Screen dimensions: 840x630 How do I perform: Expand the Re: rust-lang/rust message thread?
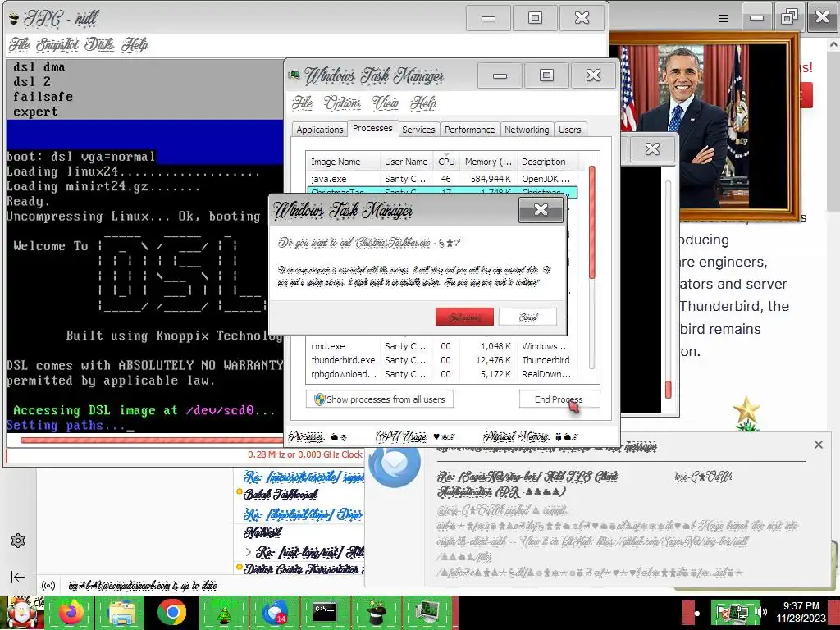point(248,551)
